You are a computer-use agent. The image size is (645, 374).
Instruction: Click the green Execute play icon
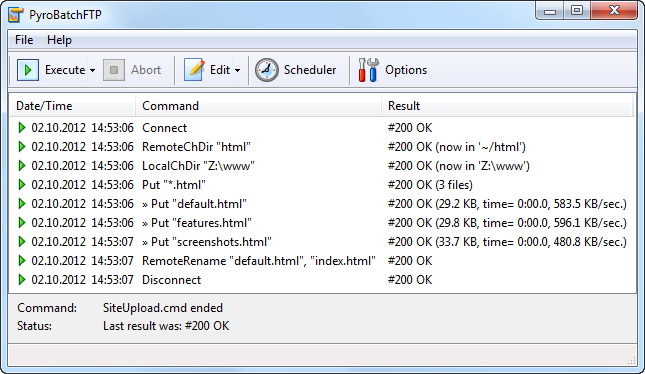(x=28, y=70)
